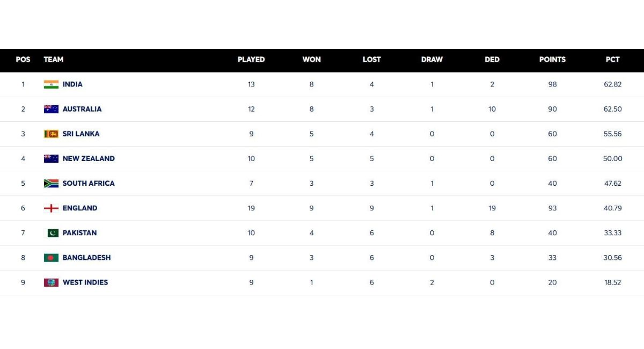
Task: Click the PLAYED column header
Action: [x=251, y=60]
